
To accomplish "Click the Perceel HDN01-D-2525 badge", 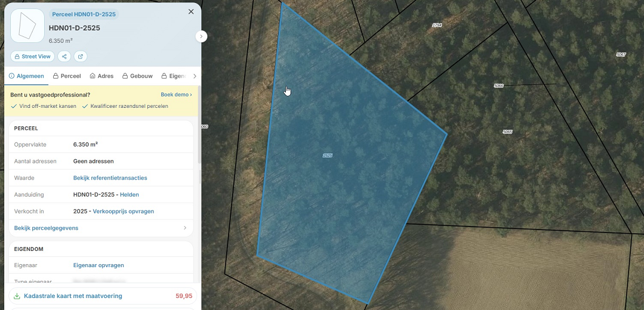I will (x=84, y=14).
